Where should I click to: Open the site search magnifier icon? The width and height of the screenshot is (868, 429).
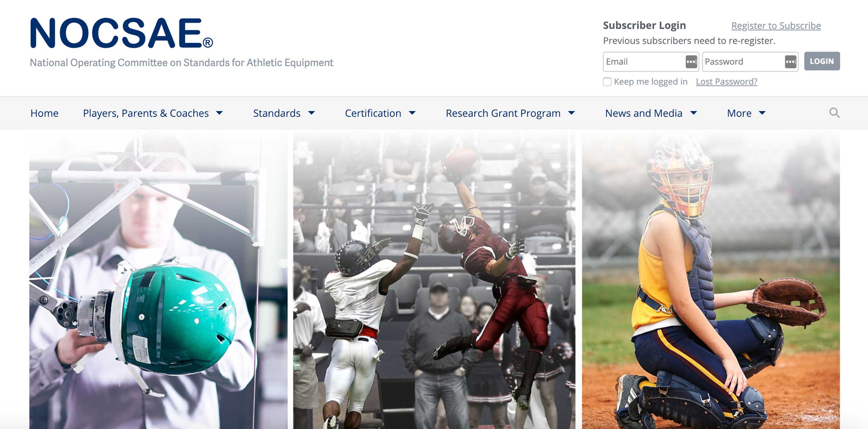[834, 113]
